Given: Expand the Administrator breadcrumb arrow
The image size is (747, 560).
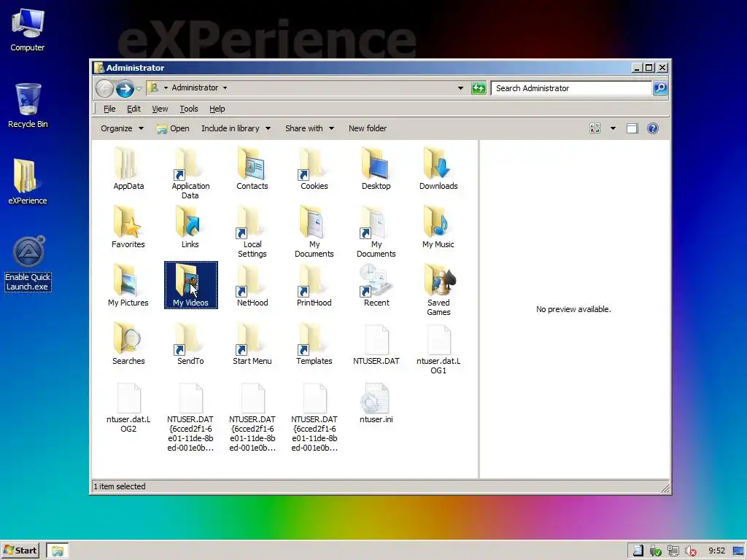Looking at the screenshot, I should 225,87.
